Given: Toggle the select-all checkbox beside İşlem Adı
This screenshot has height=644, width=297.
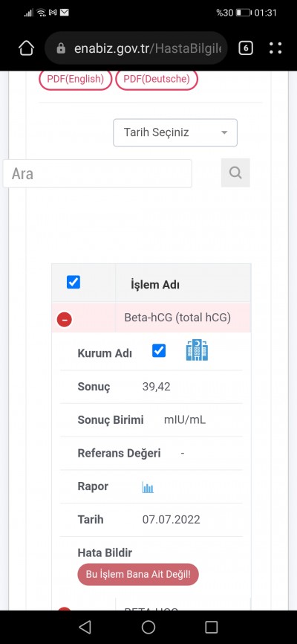Looking at the screenshot, I should (x=74, y=282).
